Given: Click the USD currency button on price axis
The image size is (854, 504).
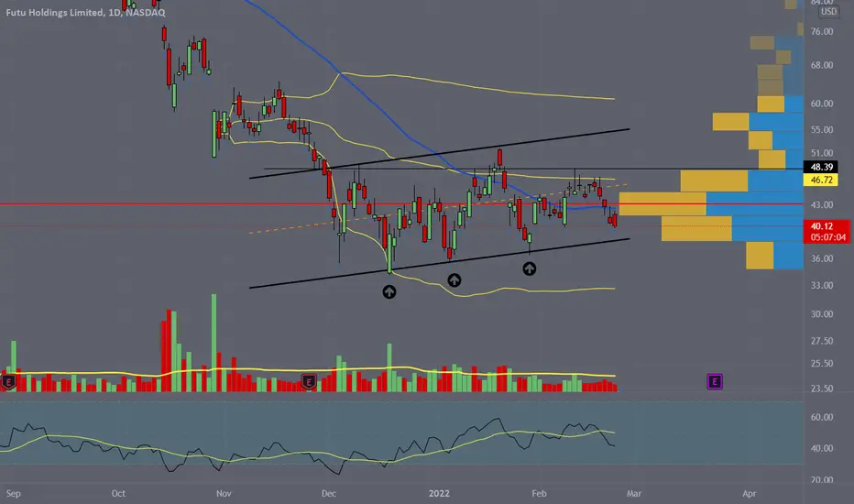Looking at the screenshot, I should pyautogui.click(x=828, y=11).
